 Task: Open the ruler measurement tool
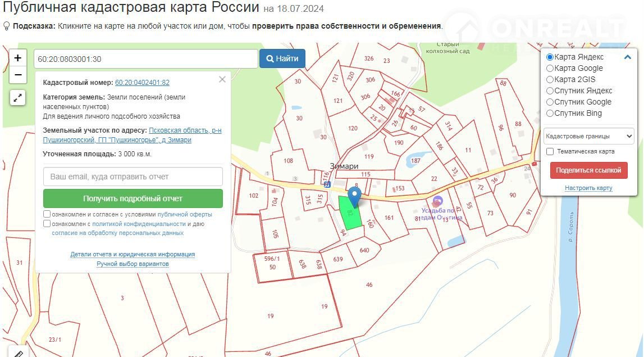pyautogui.click(x=17, y=353)
